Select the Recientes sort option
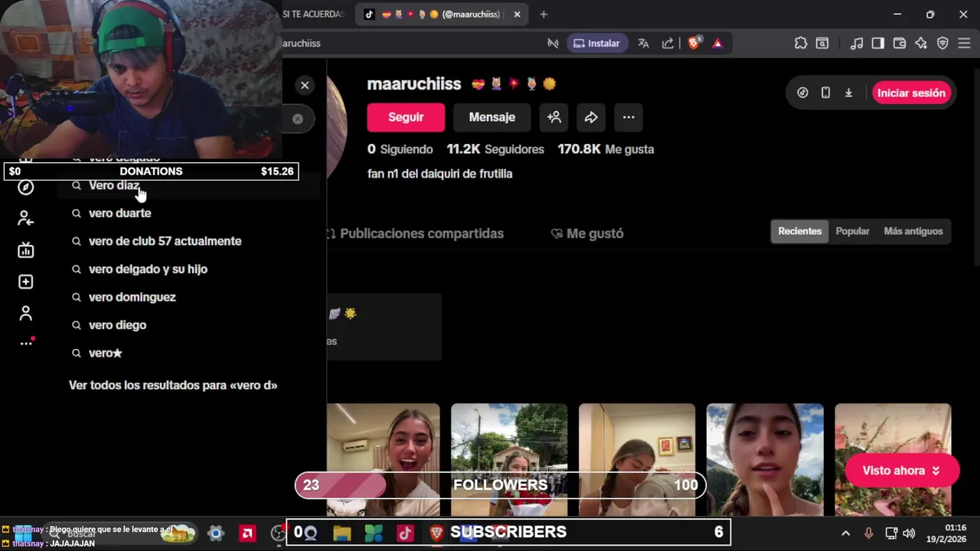This screenshot has height=551, width=980. (x=799, y=231)
